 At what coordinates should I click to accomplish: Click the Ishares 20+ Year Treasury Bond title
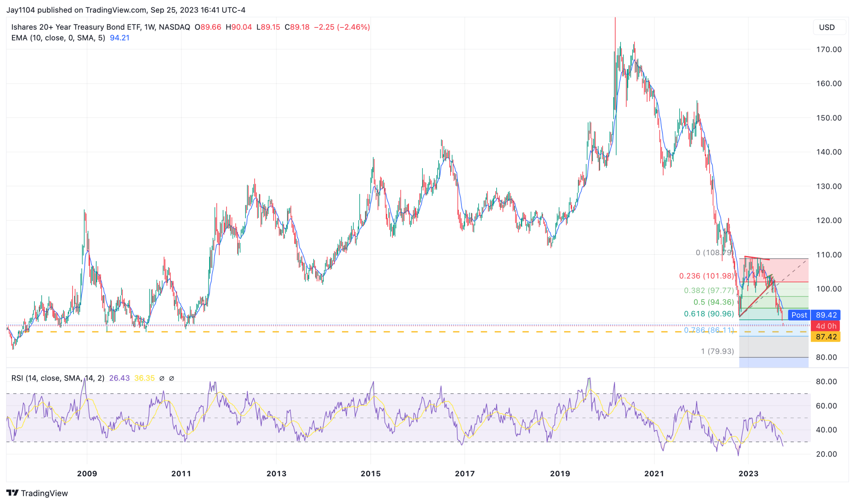(x=101, y=27)
